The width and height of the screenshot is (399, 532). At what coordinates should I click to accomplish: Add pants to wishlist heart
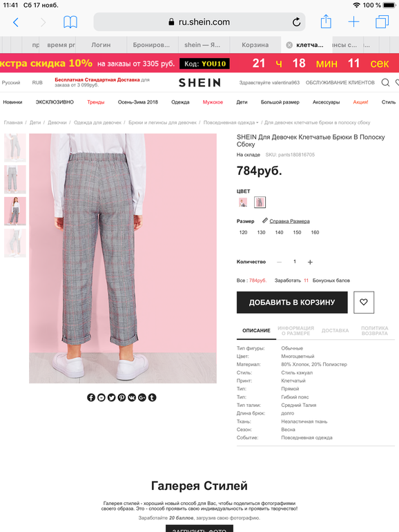[364, 302]
